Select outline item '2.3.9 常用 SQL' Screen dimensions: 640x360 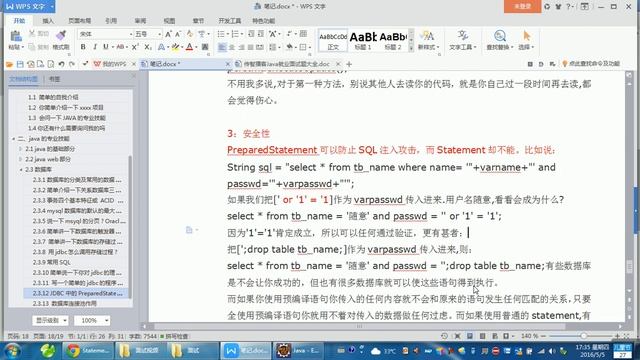(52, 262)
